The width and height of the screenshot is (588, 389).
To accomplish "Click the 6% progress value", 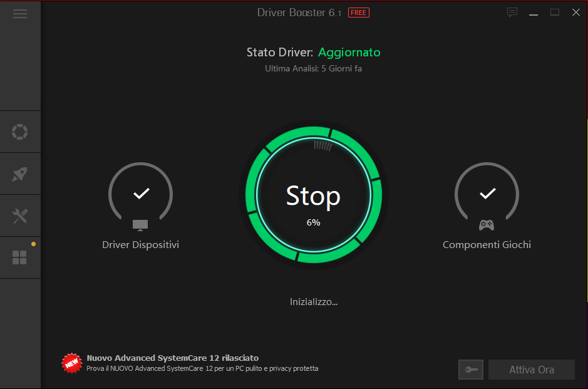I will (314, 222).
